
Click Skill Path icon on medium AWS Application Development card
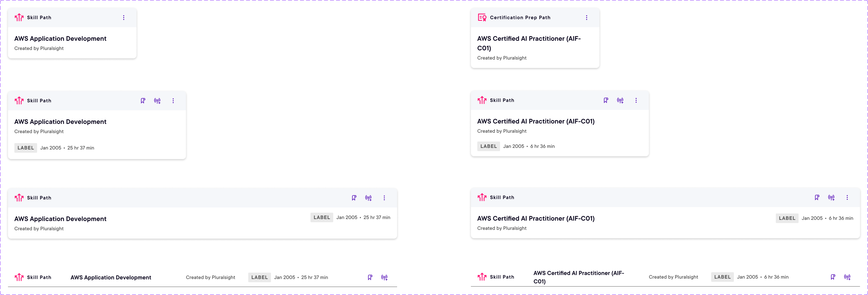(x=19, y=101)
